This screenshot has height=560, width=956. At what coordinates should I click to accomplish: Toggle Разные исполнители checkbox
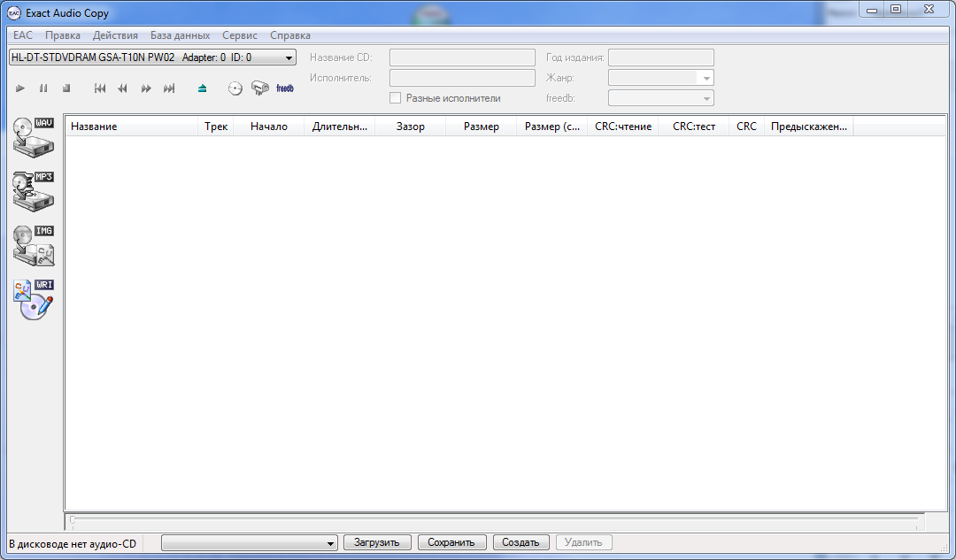[395, 98]
